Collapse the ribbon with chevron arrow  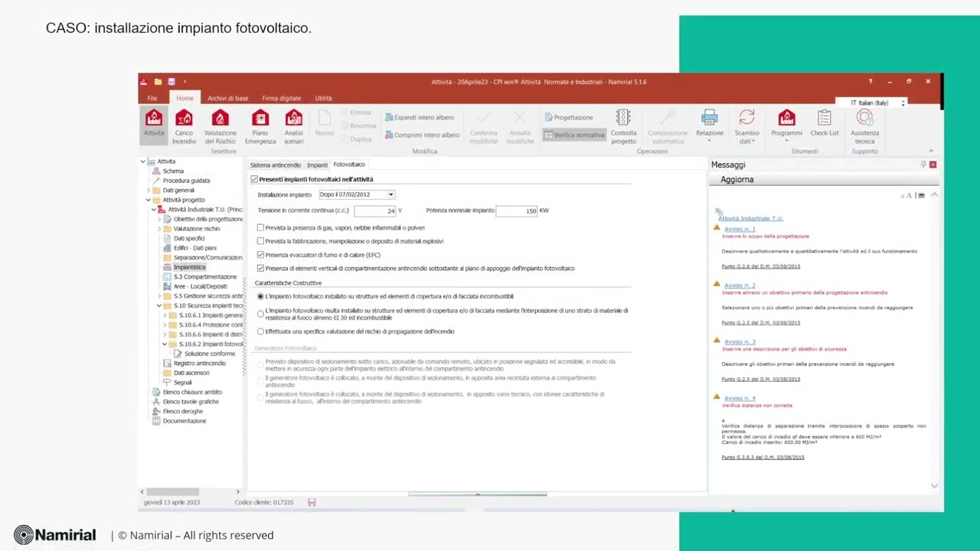(931, 151)
